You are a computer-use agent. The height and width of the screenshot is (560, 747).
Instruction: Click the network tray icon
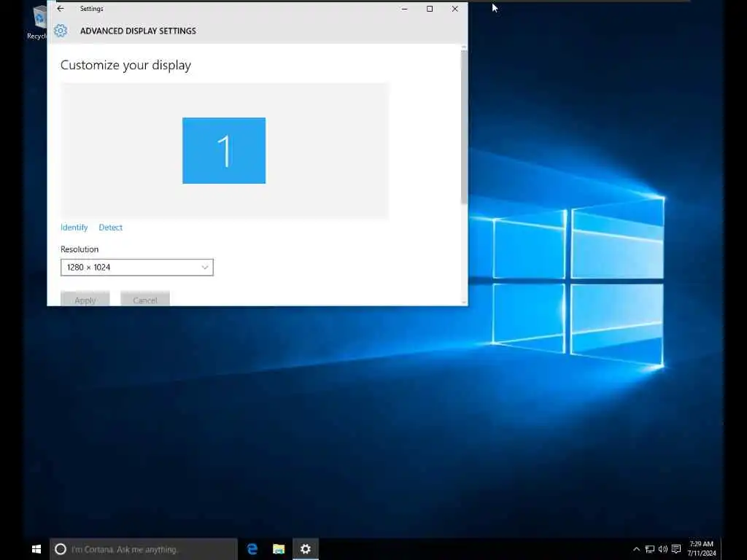pyautogui.click(x=650, y=549)
